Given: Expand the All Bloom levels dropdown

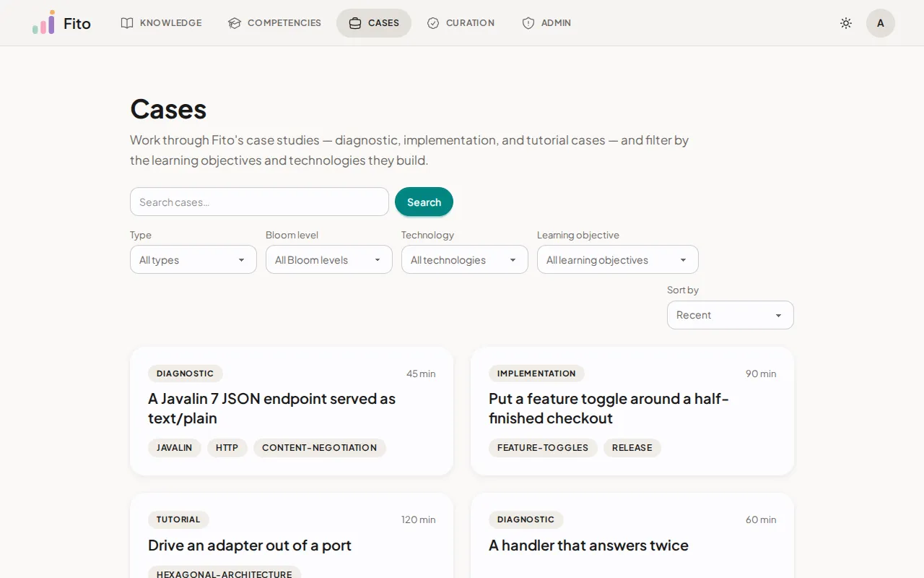Looking at the screenshot, I should 329,259.
